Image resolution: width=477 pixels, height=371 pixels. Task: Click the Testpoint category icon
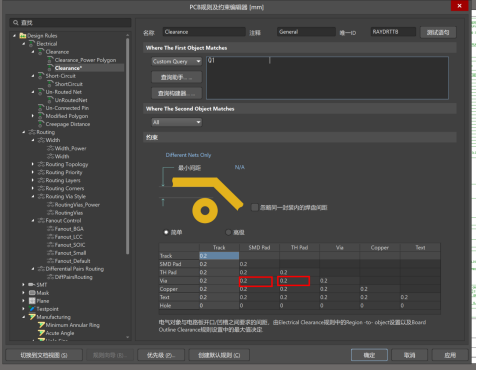point(32,309)
